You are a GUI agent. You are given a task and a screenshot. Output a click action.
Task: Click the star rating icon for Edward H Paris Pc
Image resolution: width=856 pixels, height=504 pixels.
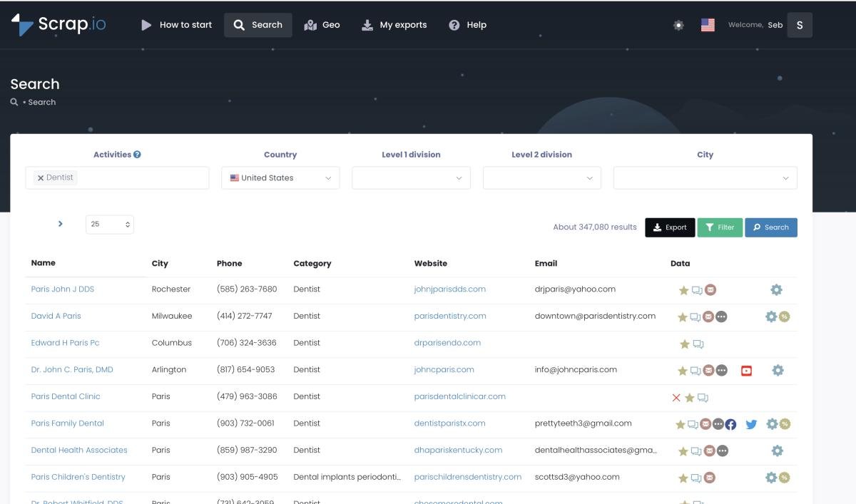(685, 344)
